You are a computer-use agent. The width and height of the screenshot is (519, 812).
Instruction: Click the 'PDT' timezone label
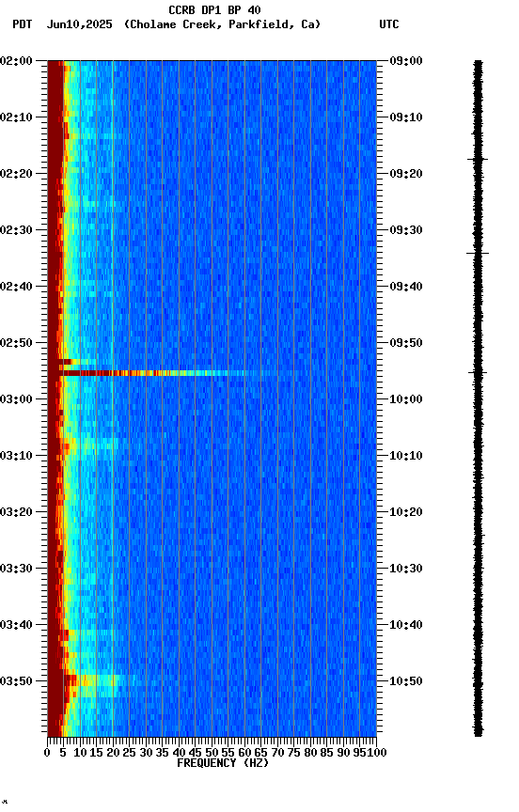click(23, 24)
